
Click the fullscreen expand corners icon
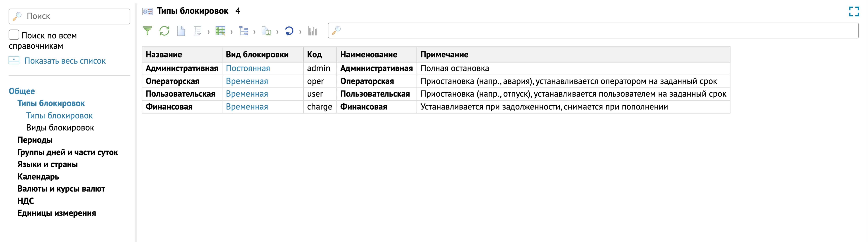tap(854, 11)
